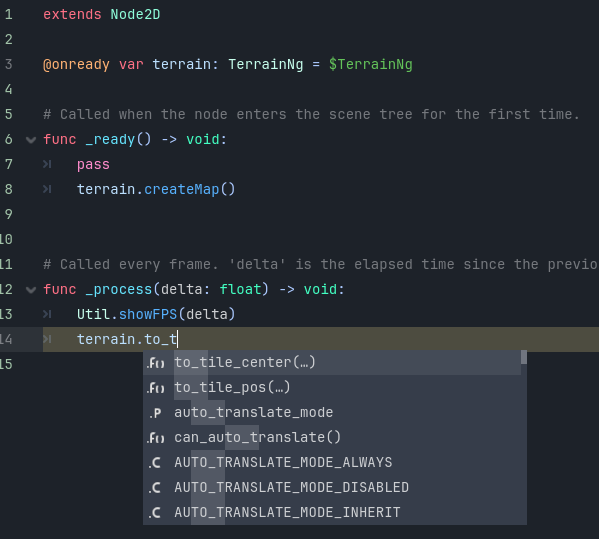
Task: Click the function icon beside to_tile_pos
Action: pyautogui.click(x=156, y=388)
